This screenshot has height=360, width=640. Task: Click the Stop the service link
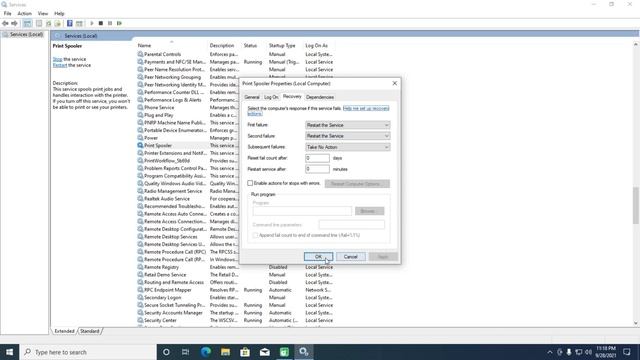point(57,59)
